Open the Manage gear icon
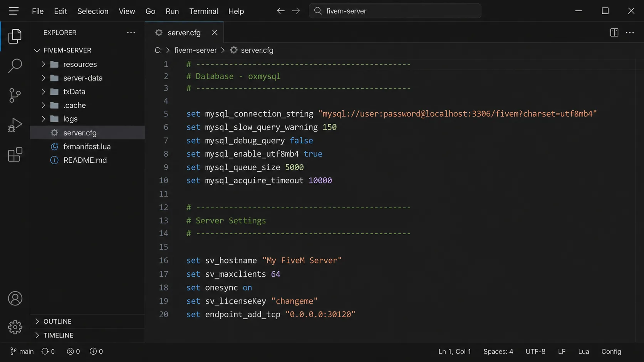This screenshot has height=362, width=644. pyautogui.click(x=15, y=327)
